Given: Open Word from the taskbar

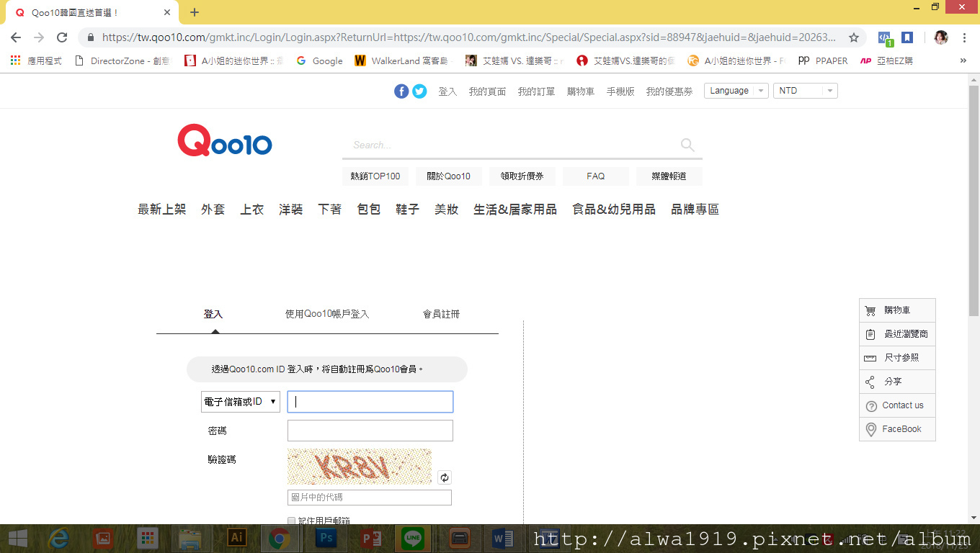Looking at the screenshot, I should click(503, 538).
